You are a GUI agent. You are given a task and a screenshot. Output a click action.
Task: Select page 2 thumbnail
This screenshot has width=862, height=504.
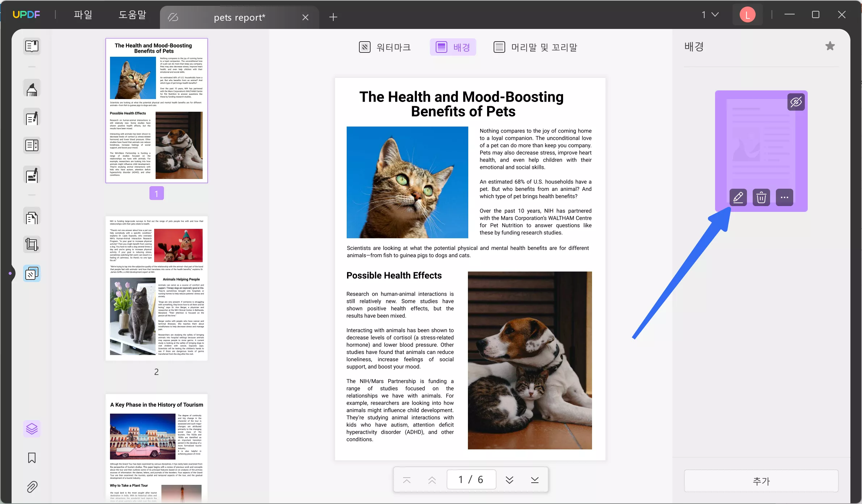point(157,289)
